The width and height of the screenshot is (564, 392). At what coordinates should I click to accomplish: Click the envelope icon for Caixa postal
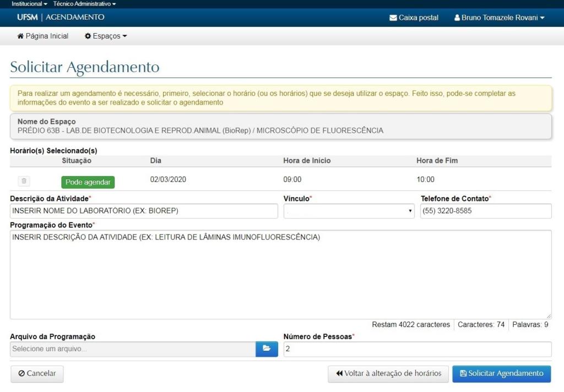point(393,18)
